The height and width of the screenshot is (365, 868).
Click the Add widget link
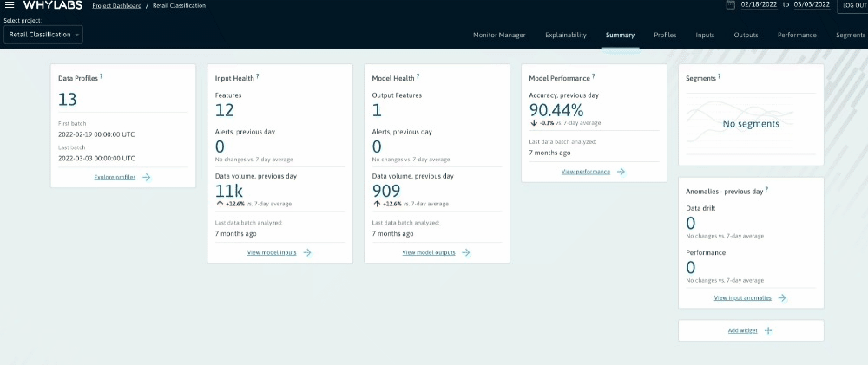tap(743, 330)
